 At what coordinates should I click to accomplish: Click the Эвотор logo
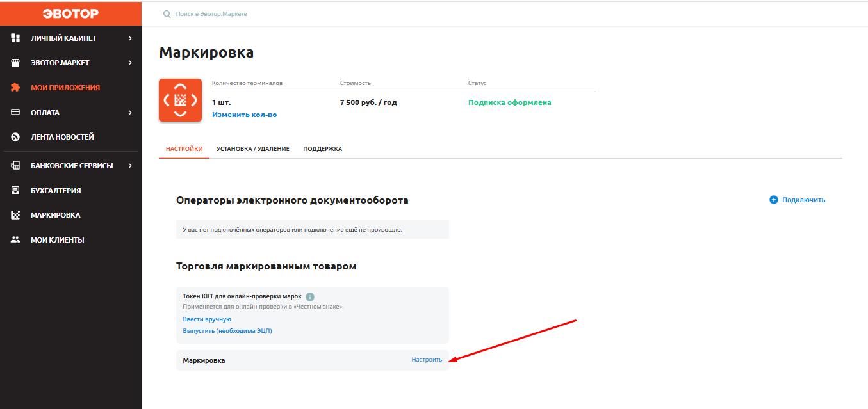(x=70, y=13)
